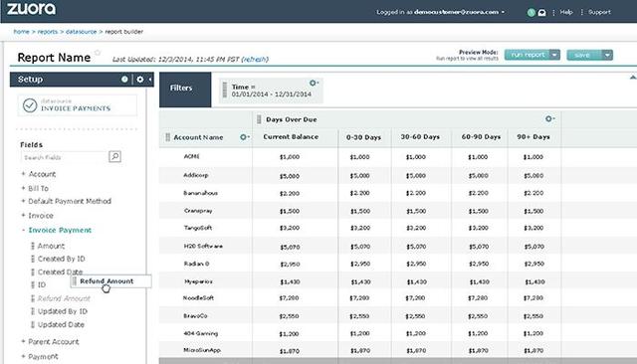637x364 pixels.
Task: Focus the Search Fields input box
Action: coord(64,157)
